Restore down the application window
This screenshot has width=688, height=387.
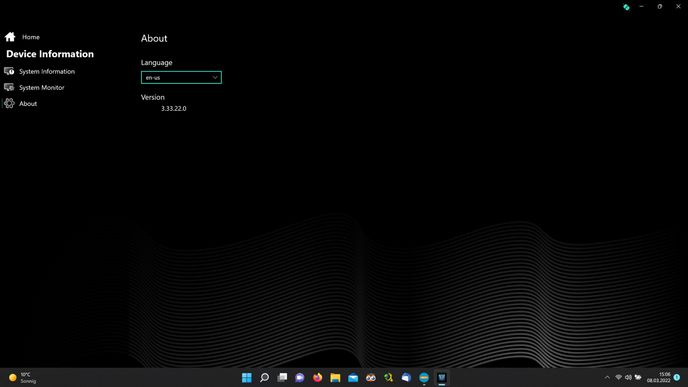tap(659, 7)
